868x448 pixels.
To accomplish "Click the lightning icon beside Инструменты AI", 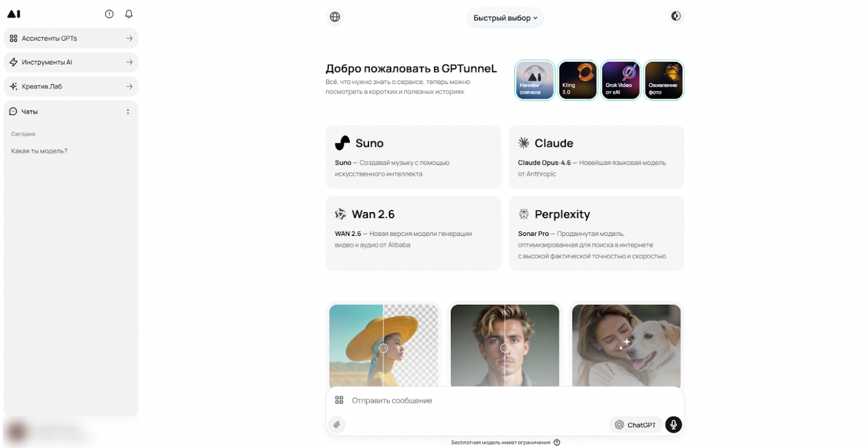I will click(x=14, y=62).
